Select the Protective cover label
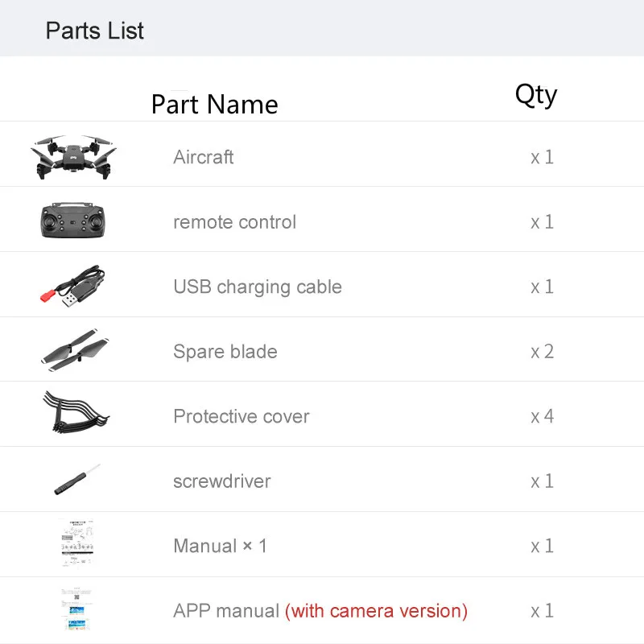This screenshot has height=644, width=644. [241, 416]
